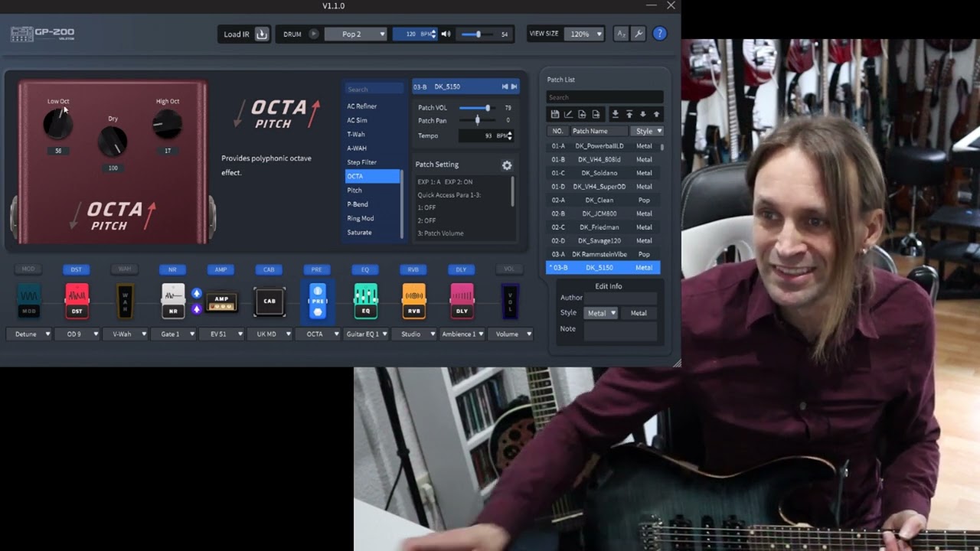
Task: Click the import patch file icon
Action: (582, 114)
